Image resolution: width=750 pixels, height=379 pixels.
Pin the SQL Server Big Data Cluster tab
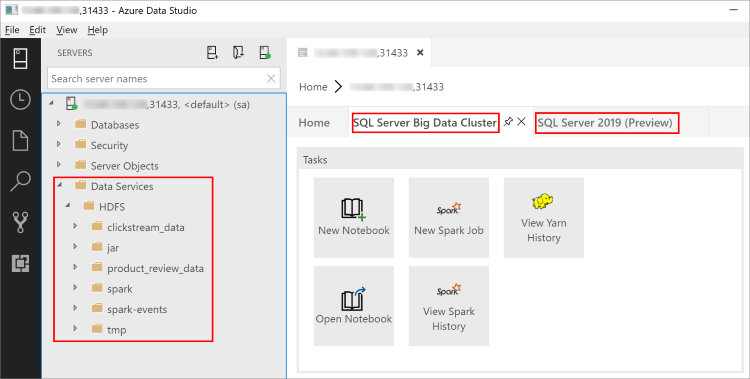pyautogui.click(x=508, y=122)
